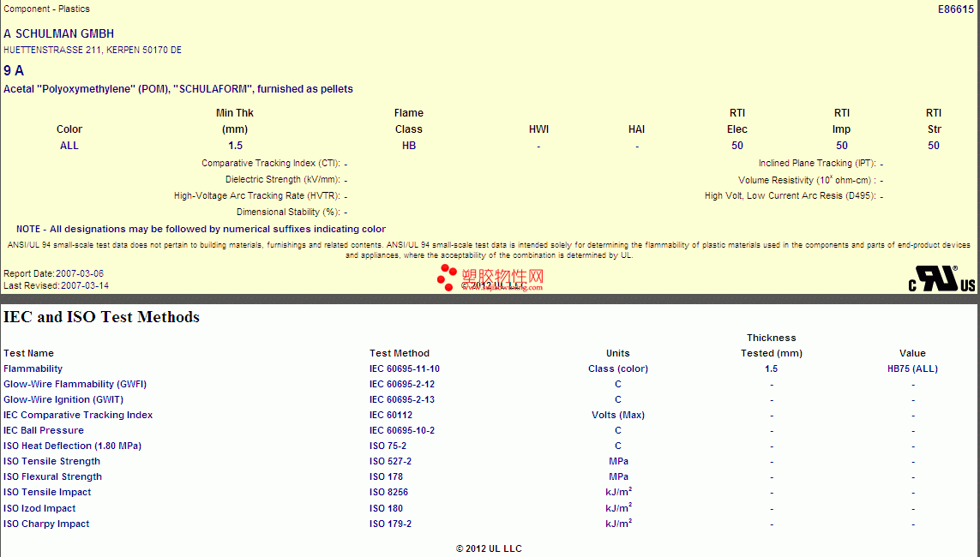Click High-Voltage Arc Tracking Rate (HVTR) label
This screenshot has height=557, width=980.
click(257, 195)
